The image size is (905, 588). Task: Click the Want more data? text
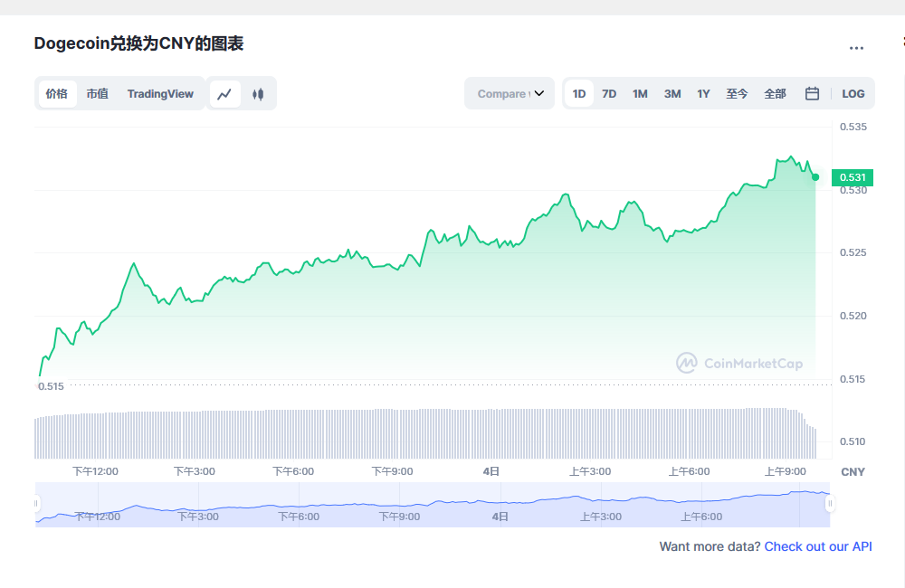710,546
